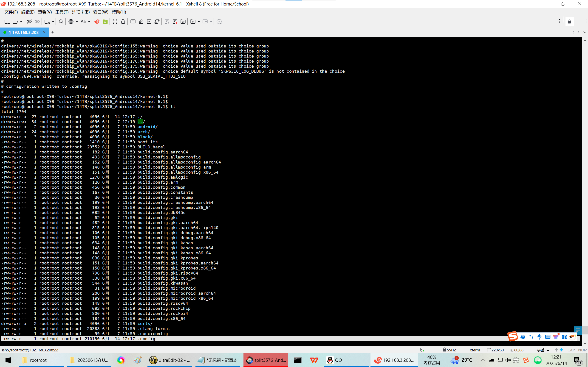Expand the globe encoding dropdown arrow
The width and height of the screenshot is (588, 367).
coord(77,22)
